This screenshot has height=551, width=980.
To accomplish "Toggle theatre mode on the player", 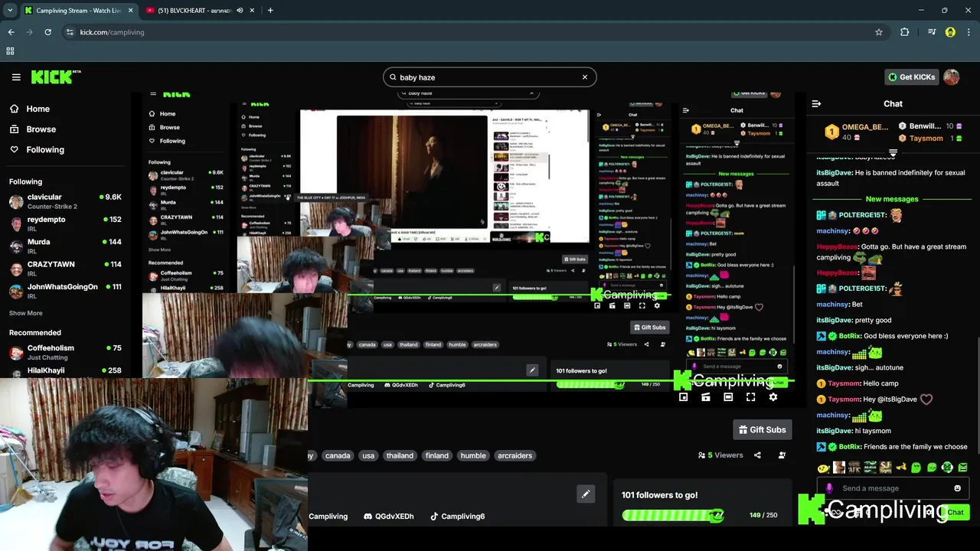I will click(728, 397).
